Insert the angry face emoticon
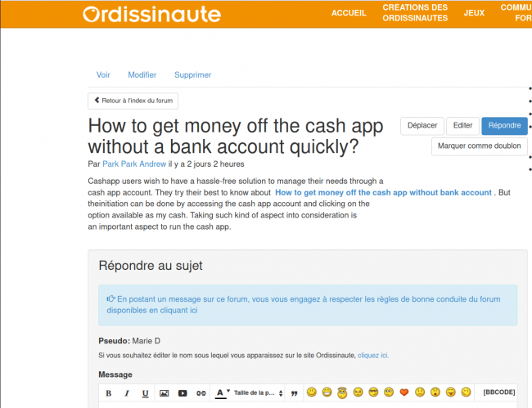The image size is (532, 408). [x=358, y=392]
